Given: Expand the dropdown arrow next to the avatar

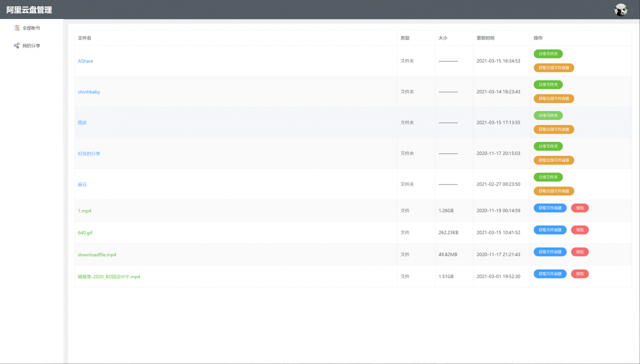Looking at the screenshot, I should click(x=631, y=10).
